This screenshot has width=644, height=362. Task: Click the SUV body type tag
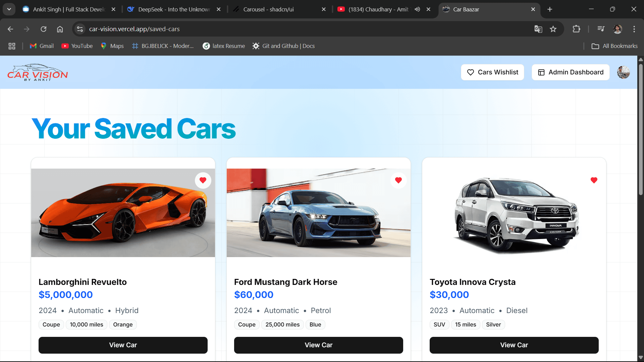439,324
